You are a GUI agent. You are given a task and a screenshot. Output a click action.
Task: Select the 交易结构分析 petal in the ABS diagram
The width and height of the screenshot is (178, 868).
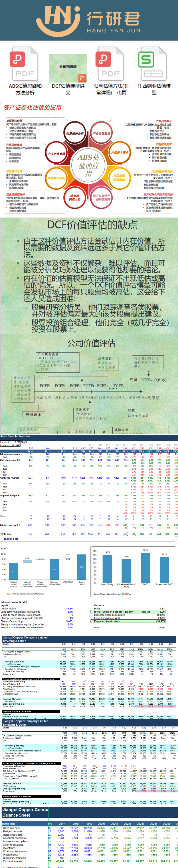75,134
